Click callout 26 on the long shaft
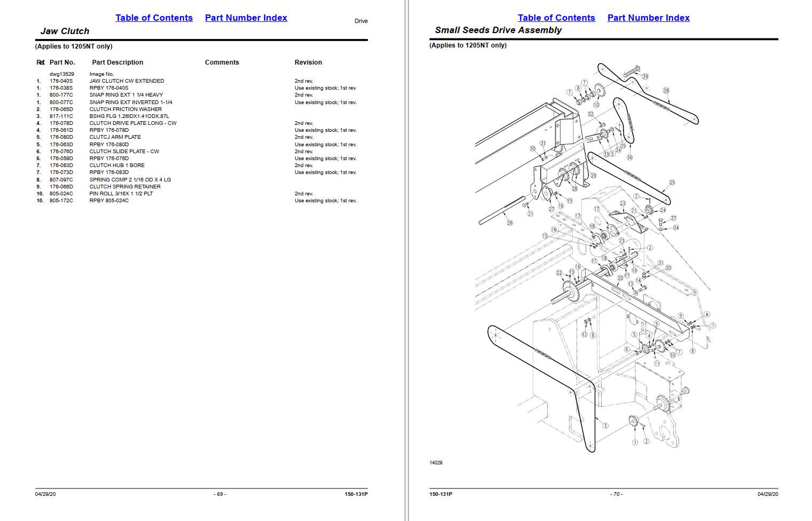This screenshot has width=812, height=521. (510, 223)
